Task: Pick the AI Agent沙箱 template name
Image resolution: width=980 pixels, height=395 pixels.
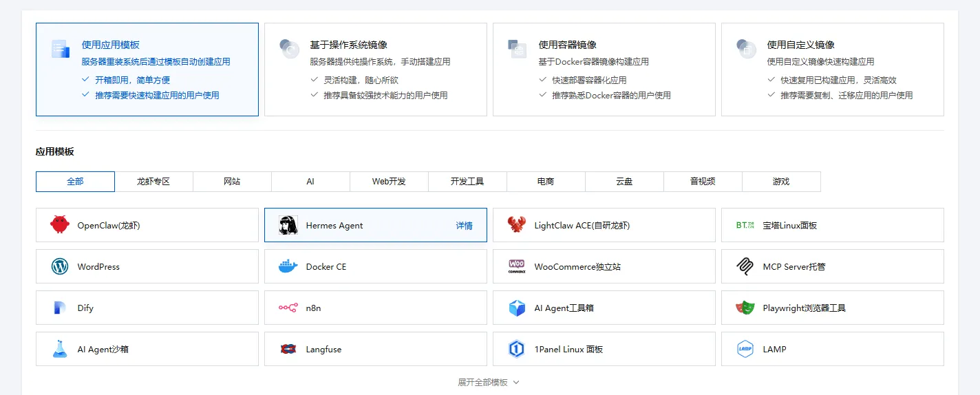Action: coord(103,349)
